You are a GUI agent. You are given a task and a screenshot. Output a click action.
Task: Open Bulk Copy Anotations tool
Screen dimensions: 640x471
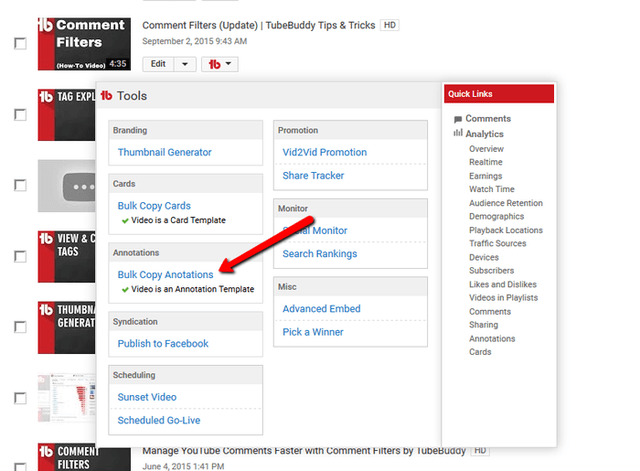click(x=165, y=275)
